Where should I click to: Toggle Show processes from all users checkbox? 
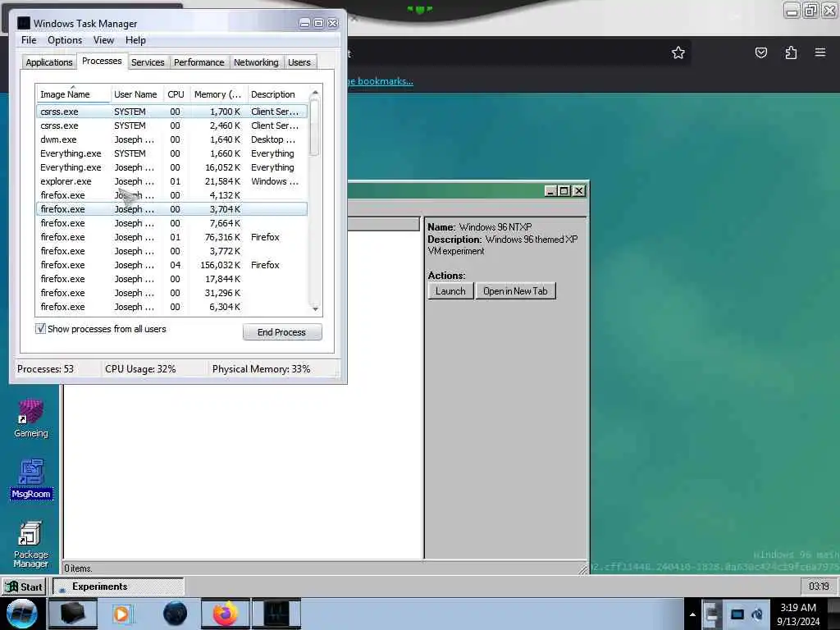click(41, 328)
